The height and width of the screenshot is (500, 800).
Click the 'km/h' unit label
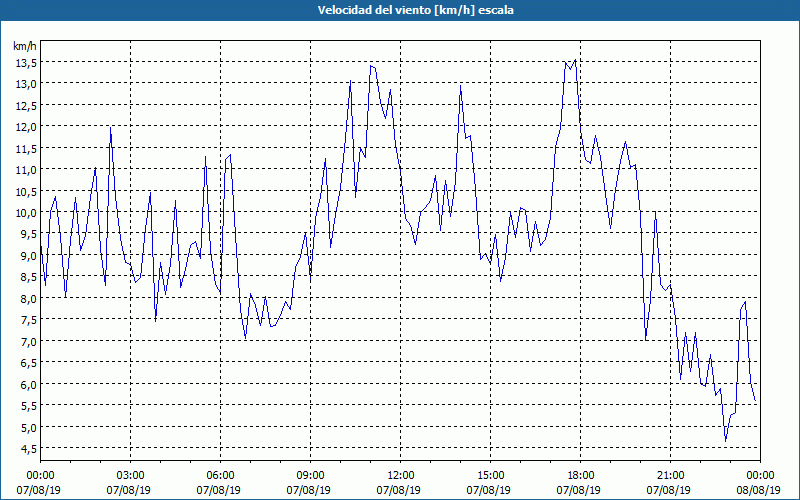(25, 46)
